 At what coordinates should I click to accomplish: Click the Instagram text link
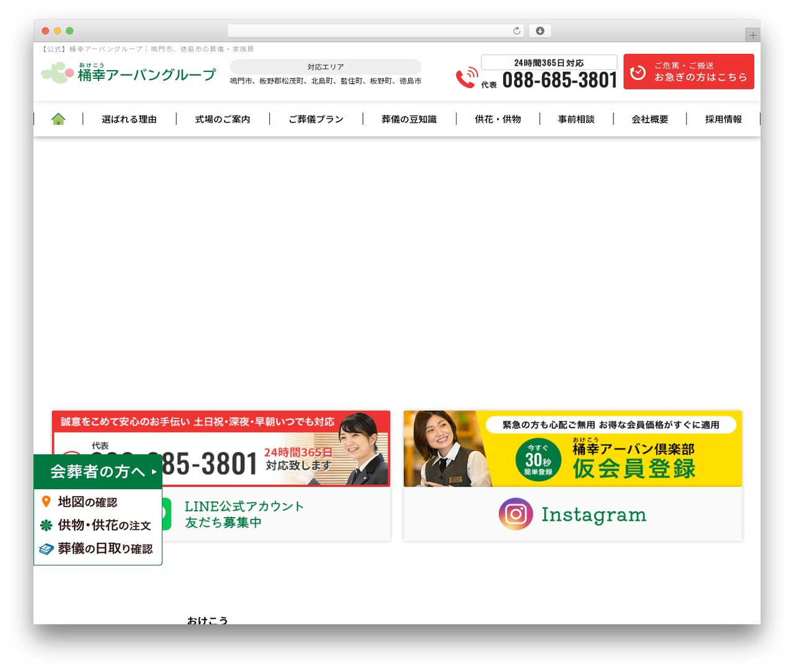coord(594,515)
